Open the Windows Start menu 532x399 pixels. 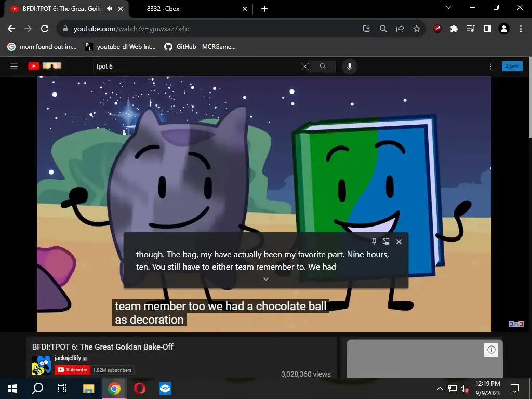point(12,389)
